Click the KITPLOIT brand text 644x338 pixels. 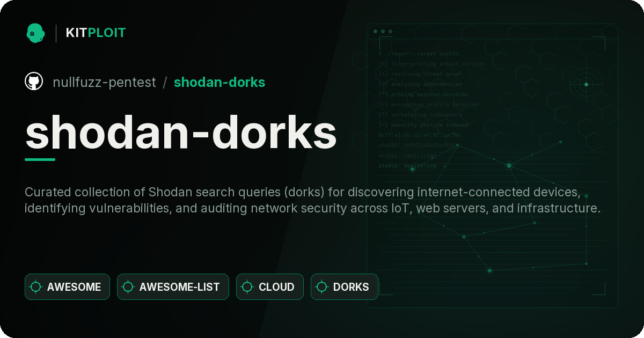click(x=96, y=33)
